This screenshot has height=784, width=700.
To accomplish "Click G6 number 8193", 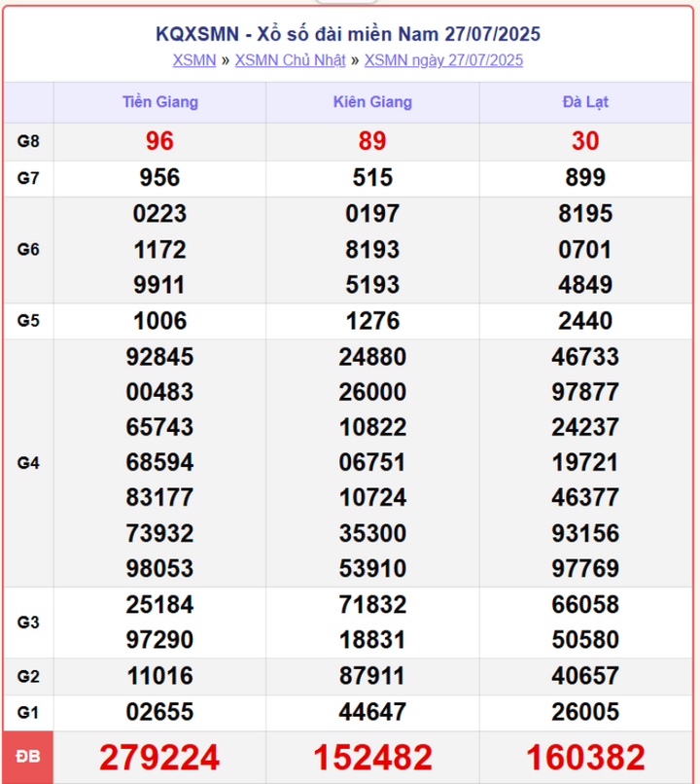I will [x=372, y=250].
